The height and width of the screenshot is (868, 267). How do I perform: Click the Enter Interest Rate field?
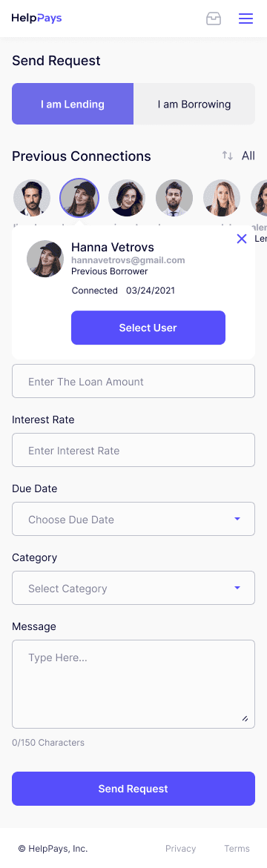(133, 450)
